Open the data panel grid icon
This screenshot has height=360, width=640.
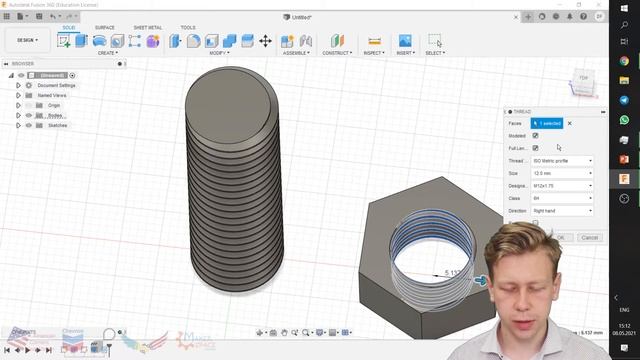coord(7,16)
